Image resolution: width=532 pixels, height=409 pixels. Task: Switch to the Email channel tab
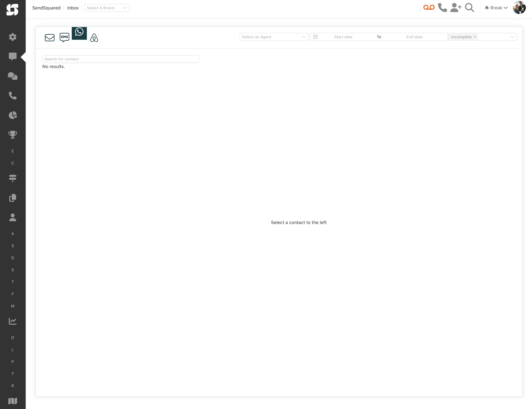click(50, 37)
